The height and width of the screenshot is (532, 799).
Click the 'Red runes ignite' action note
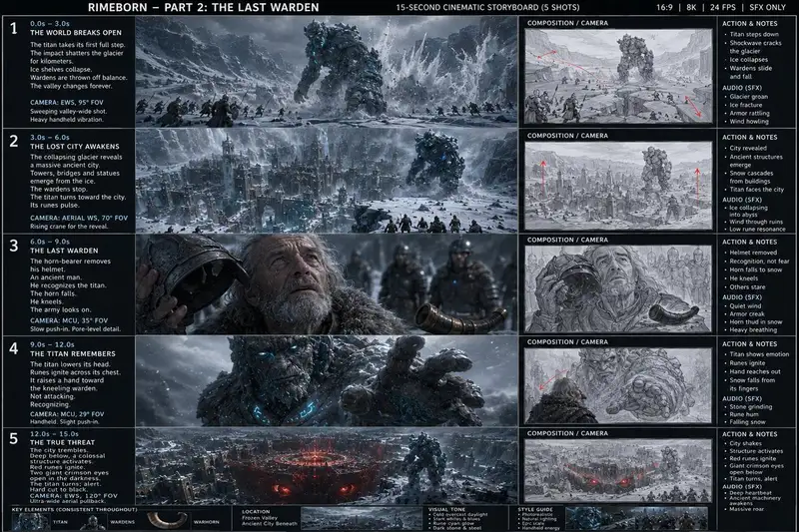753,459
